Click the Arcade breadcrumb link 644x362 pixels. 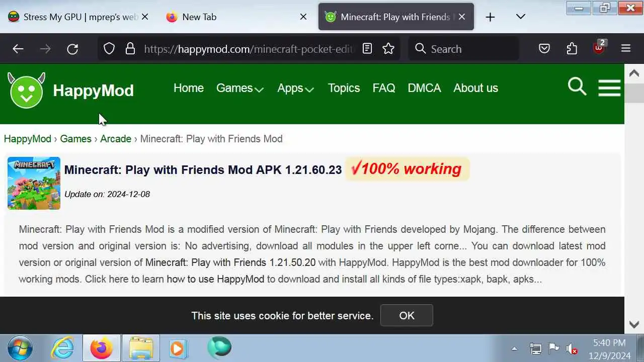[x=116, y=139]
